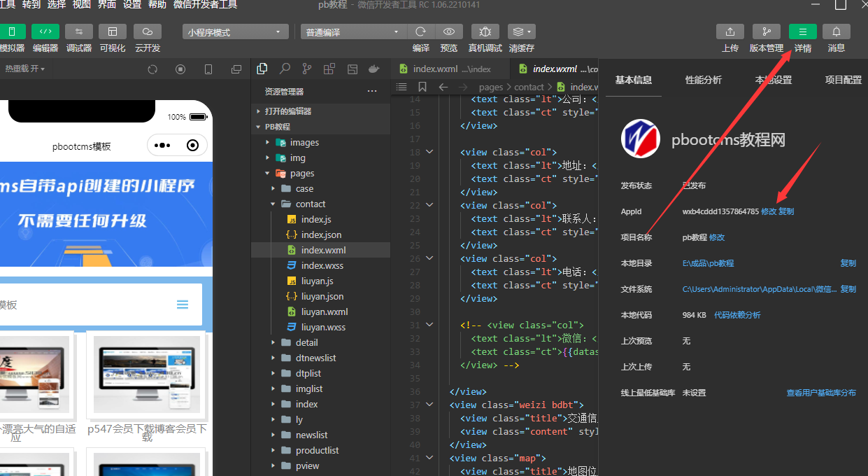Click 修改 link next to 项目名称
Image resolution: width=868 pixels, height=476 pixels.
717,237
